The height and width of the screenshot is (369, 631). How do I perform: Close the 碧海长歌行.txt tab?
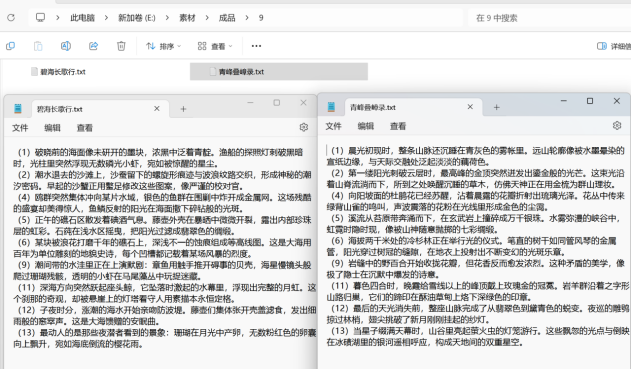(157, 109)
